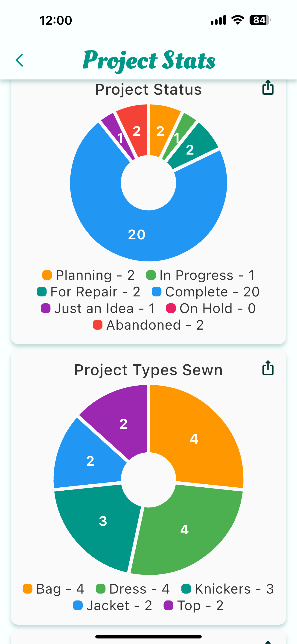This screenshot has height=644, width=297.
Task: Tap the purple Top legend swatch
Action: pos(168,606)
